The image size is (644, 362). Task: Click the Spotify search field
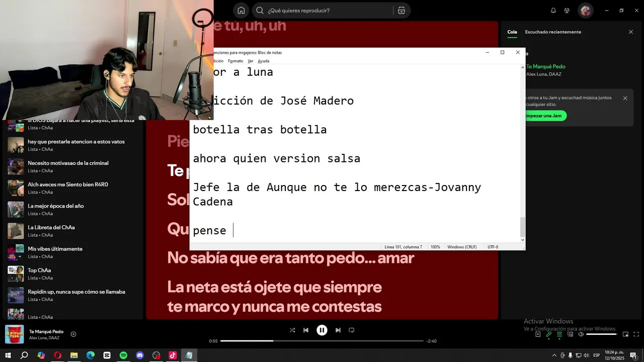tap(330, 11)
